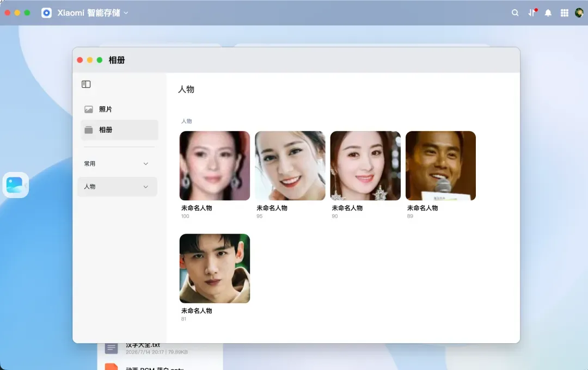Open the person album with 90 photos
Viewport: 588px width, 370px height.
coord(365,166)
